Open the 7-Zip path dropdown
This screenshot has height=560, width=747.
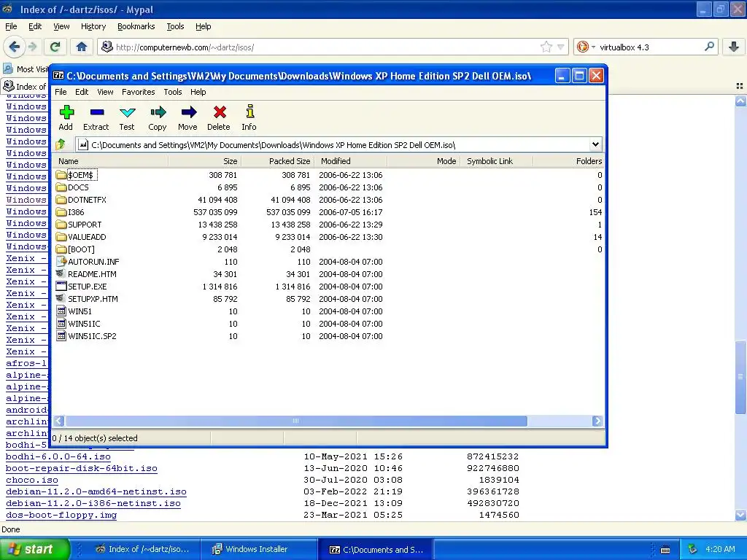pos(595,144)
